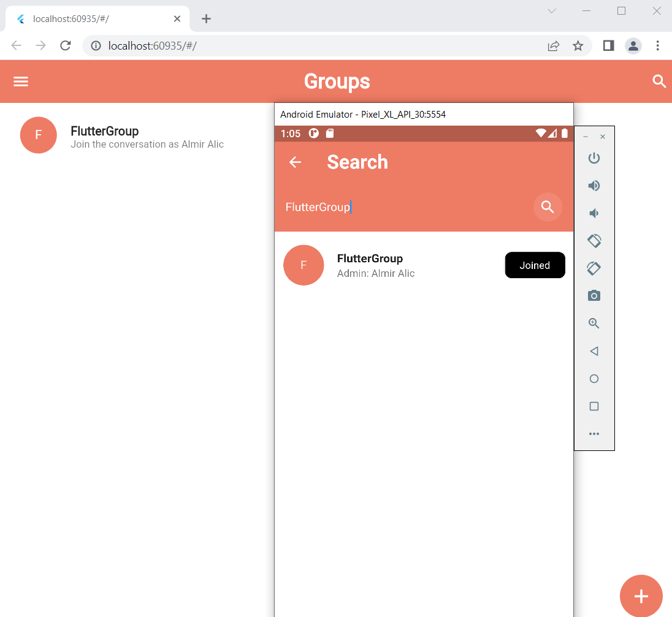Tap the F avatar in emulator search results

304,265
